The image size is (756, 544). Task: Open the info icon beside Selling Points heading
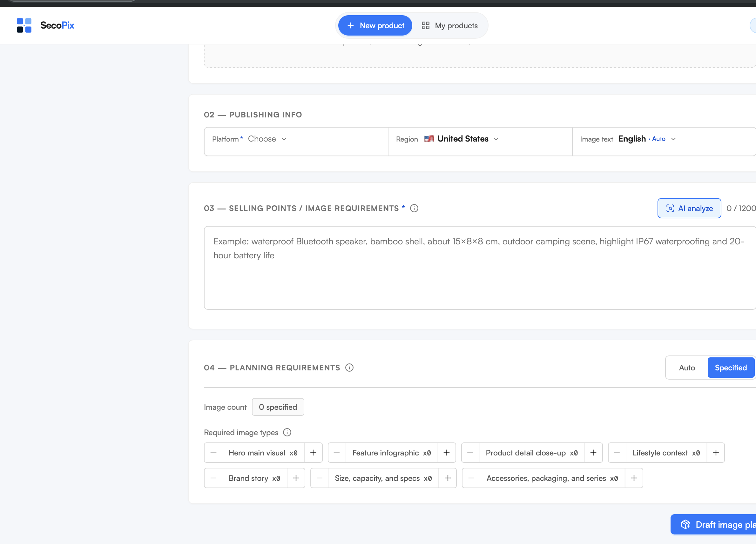pyautogui.click(x=414, y=208)
